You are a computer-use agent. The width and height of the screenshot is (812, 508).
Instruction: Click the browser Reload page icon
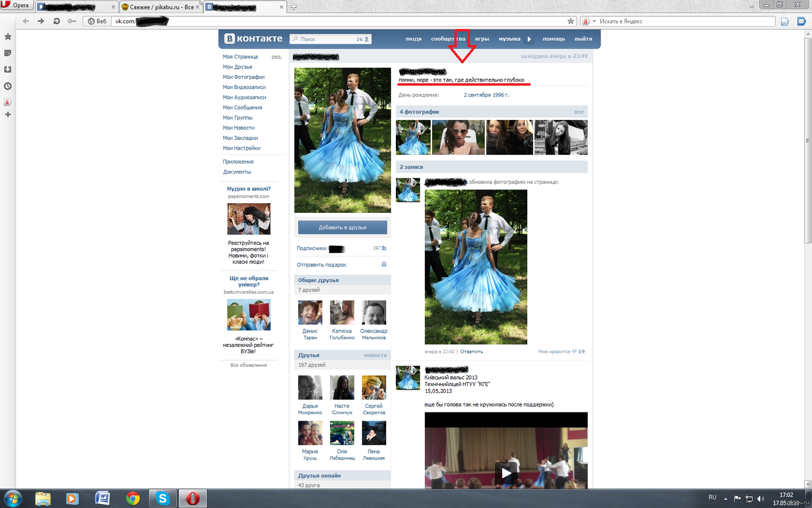[56, 21]
